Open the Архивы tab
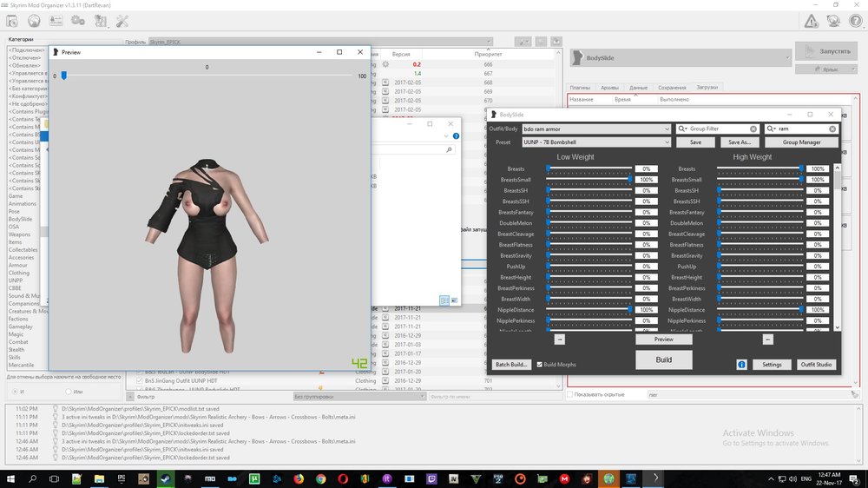The width and height of the screenshot is (868, 488). tap(609, 88)
